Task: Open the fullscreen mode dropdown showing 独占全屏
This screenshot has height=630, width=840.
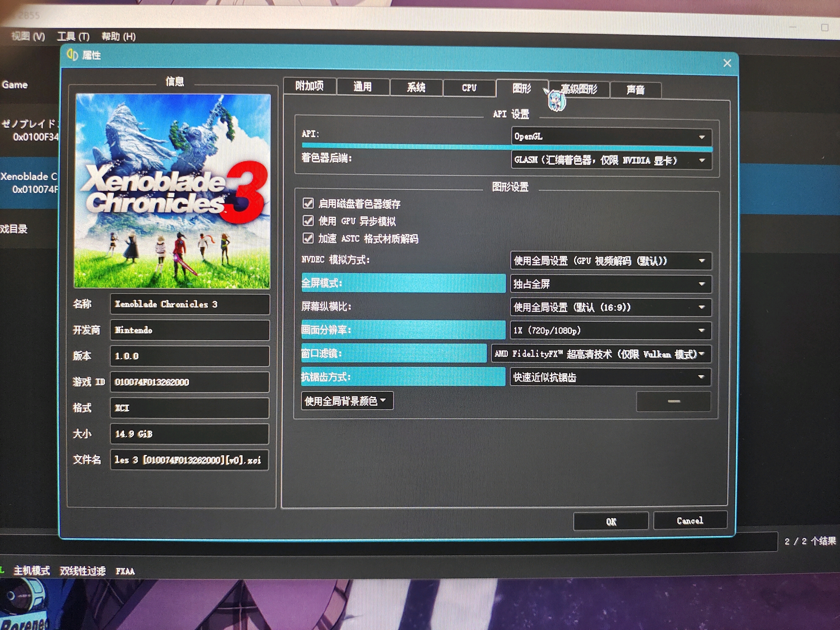Action: 611,284
